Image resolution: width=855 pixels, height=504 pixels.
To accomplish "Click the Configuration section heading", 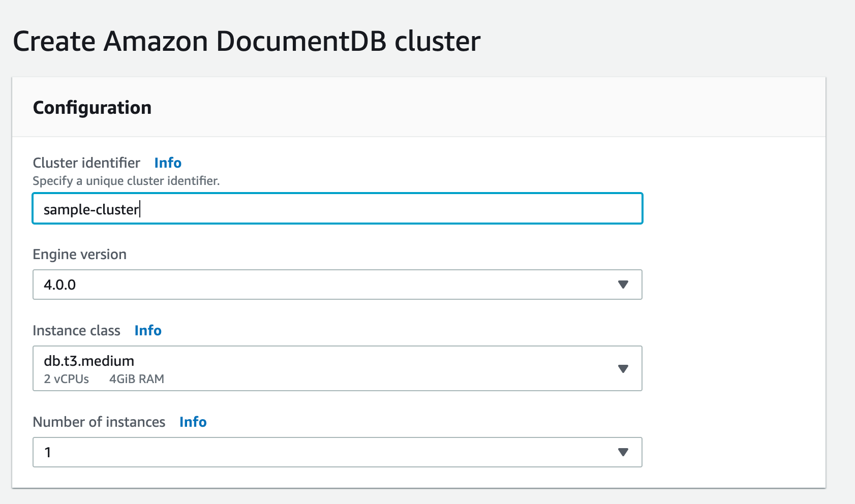I will pos(92,108).
